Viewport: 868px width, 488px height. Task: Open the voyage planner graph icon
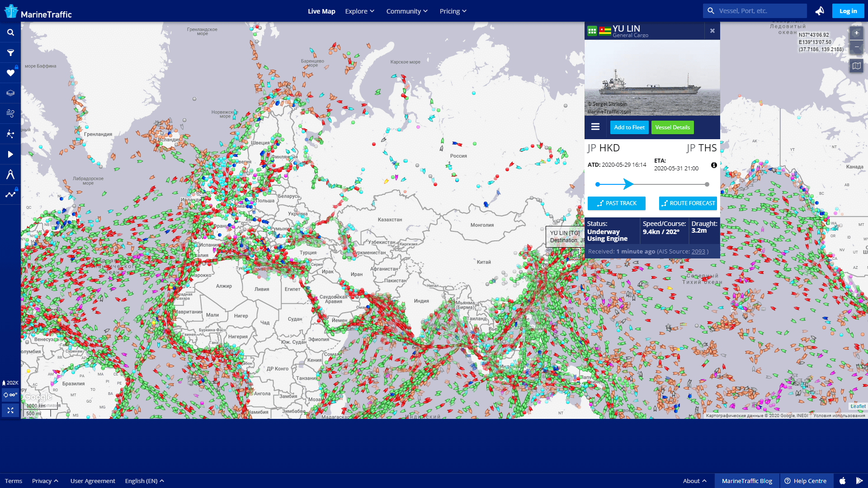10,195
